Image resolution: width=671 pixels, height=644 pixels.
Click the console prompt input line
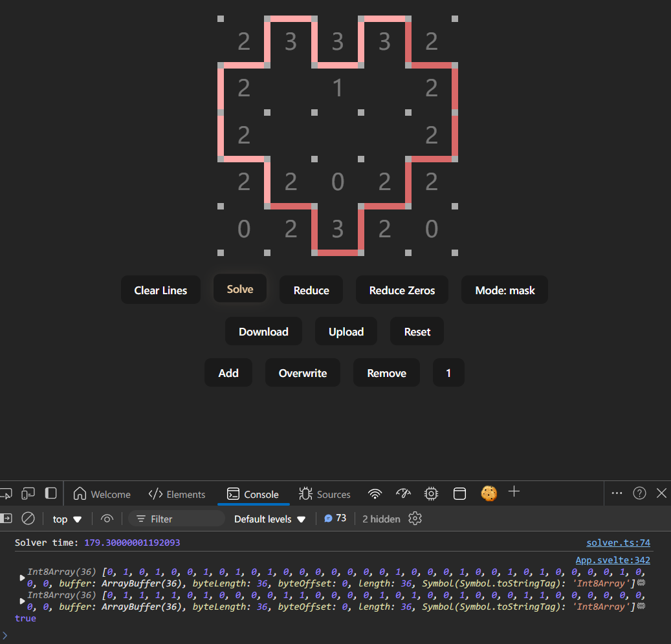click(335, 635)
